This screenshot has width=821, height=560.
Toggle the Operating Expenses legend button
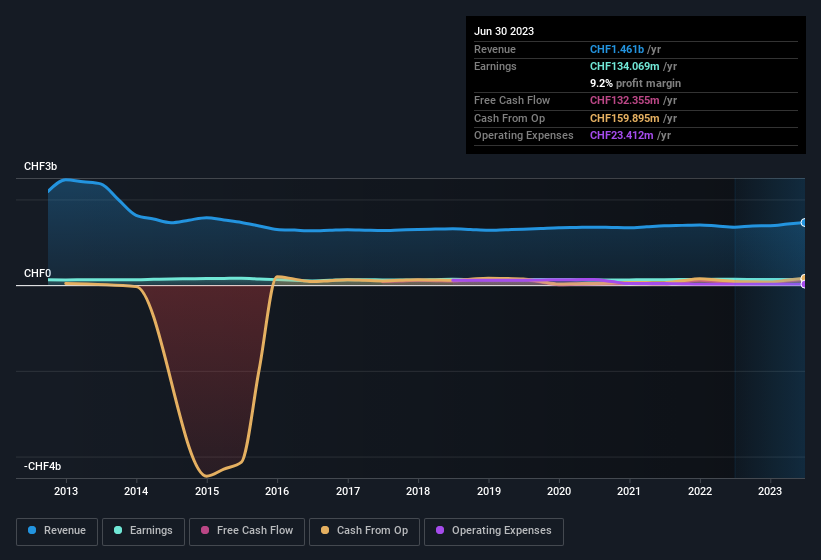[493, 531]
